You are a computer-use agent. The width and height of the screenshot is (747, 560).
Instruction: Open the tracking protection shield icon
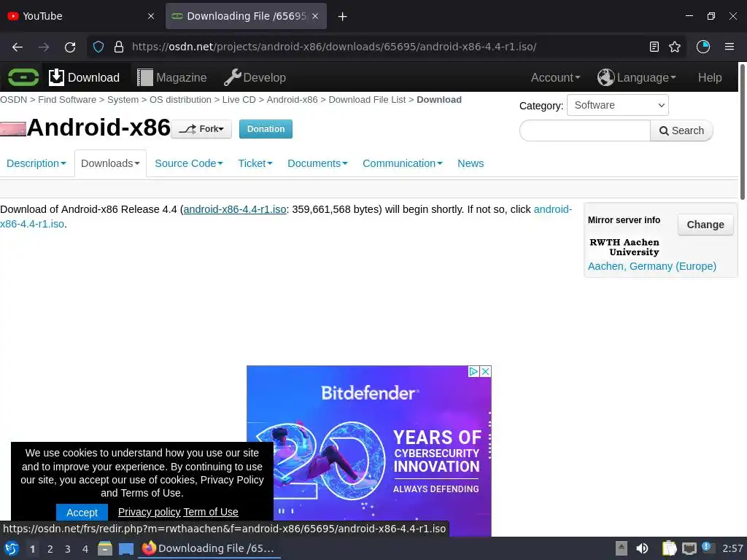[98, 47]
